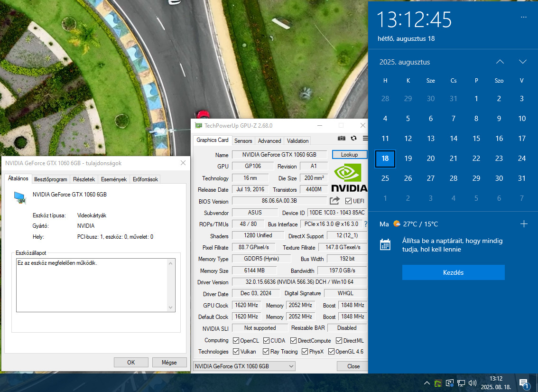This screenshot has width=538, height=392.
Task: Select August 25 in the calendar
Action: tap(385, 178)
